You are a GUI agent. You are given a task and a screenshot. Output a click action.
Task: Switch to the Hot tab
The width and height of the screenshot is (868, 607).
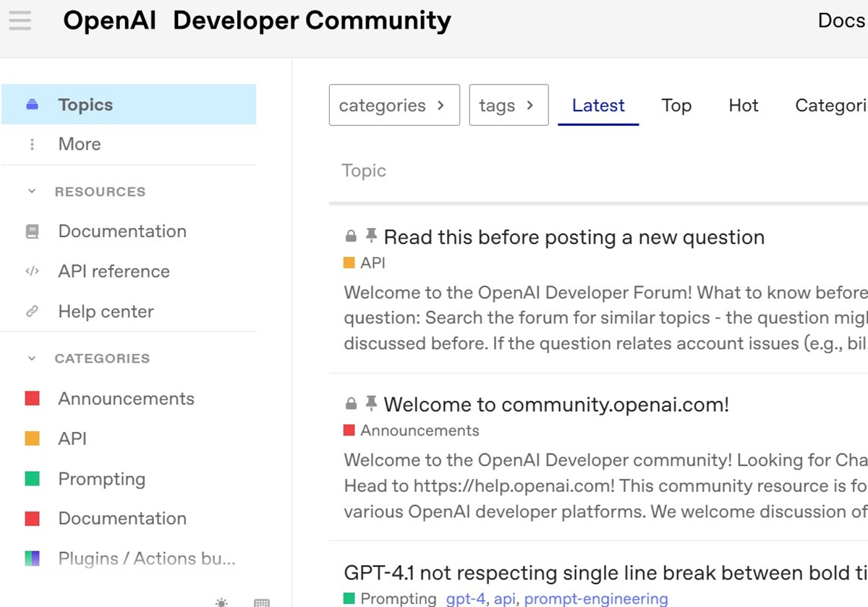[743, 106]
